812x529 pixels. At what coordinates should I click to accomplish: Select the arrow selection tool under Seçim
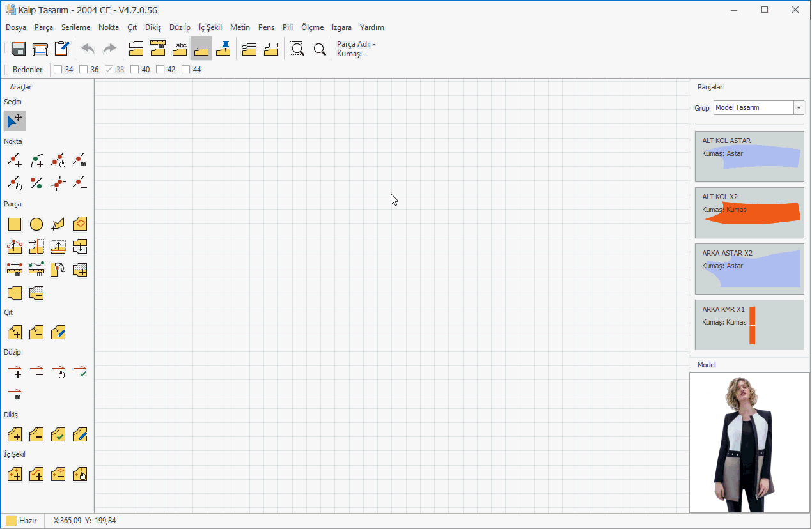coord(15,121)
